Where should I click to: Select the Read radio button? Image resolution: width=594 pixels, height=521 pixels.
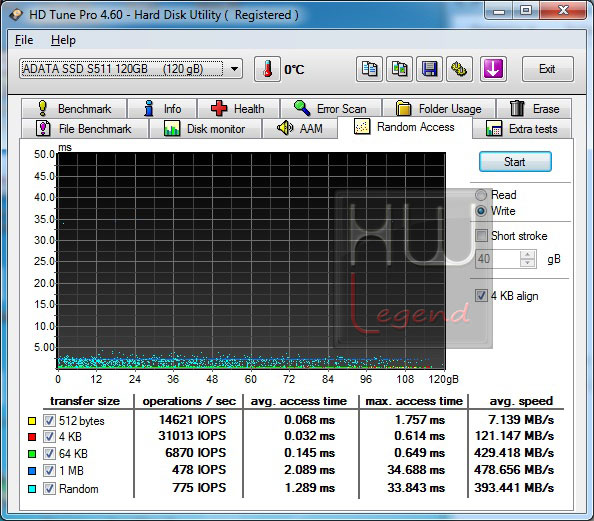[x=481, y=195]
